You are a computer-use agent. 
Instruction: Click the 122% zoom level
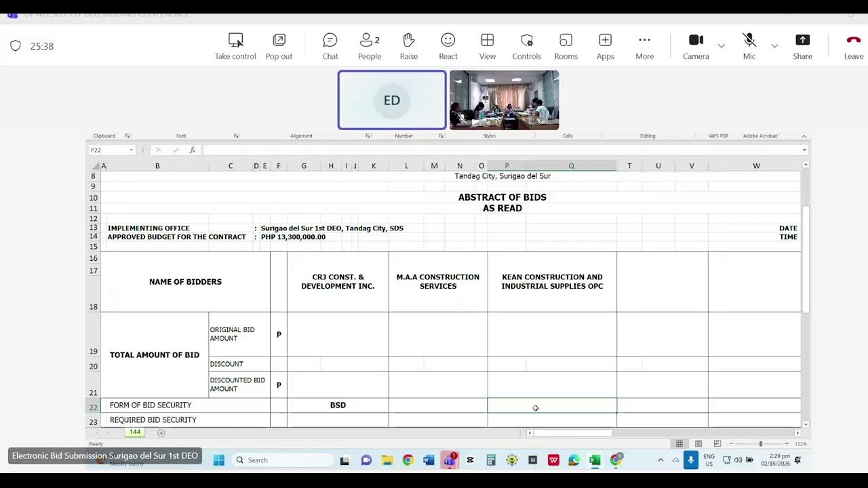coord(801,444)
